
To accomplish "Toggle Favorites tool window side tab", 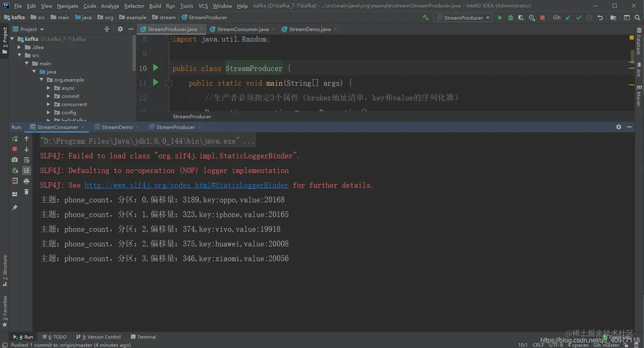I will (5, 311).
